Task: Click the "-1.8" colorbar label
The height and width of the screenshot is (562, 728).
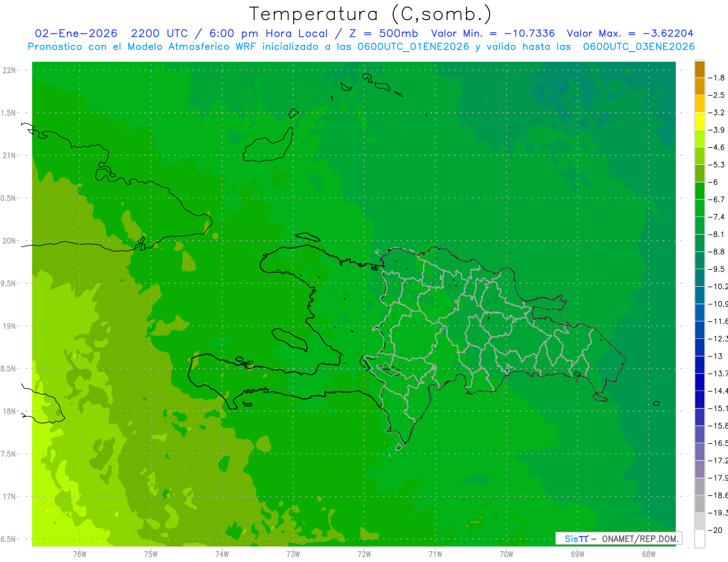Action: pos(718,78)
